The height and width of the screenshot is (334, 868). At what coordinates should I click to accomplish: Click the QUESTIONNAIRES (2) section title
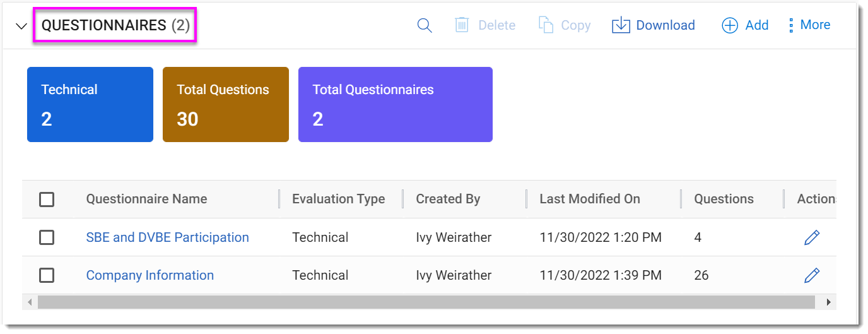115,25
